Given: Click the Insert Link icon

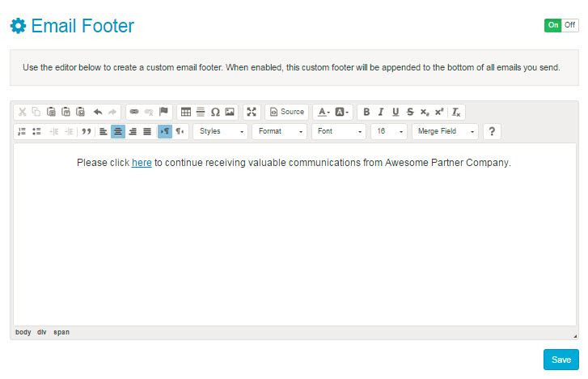Looking at the screenshot, I should pyautogui.click(x=134, y=112).
